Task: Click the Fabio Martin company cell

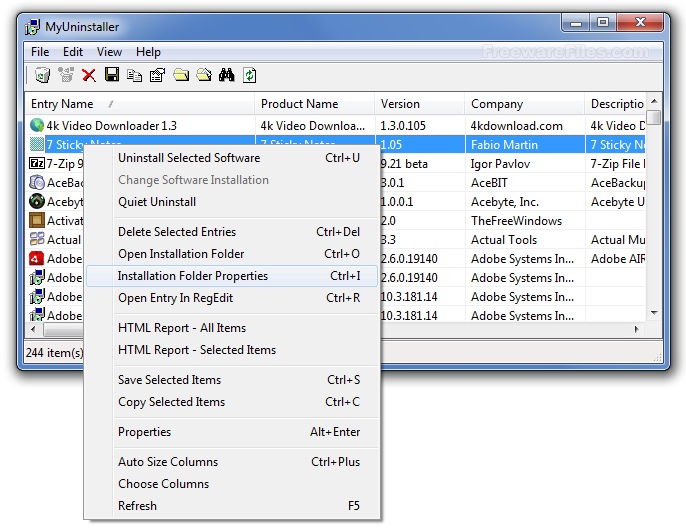Action: pyautogui.click(x=525, y=145)
